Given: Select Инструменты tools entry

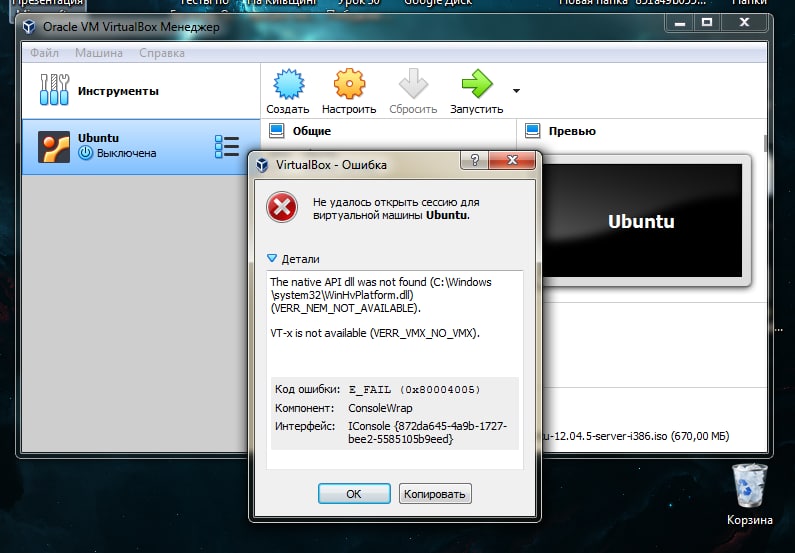Looking at the screenshot, I should [x=141, y=91].
